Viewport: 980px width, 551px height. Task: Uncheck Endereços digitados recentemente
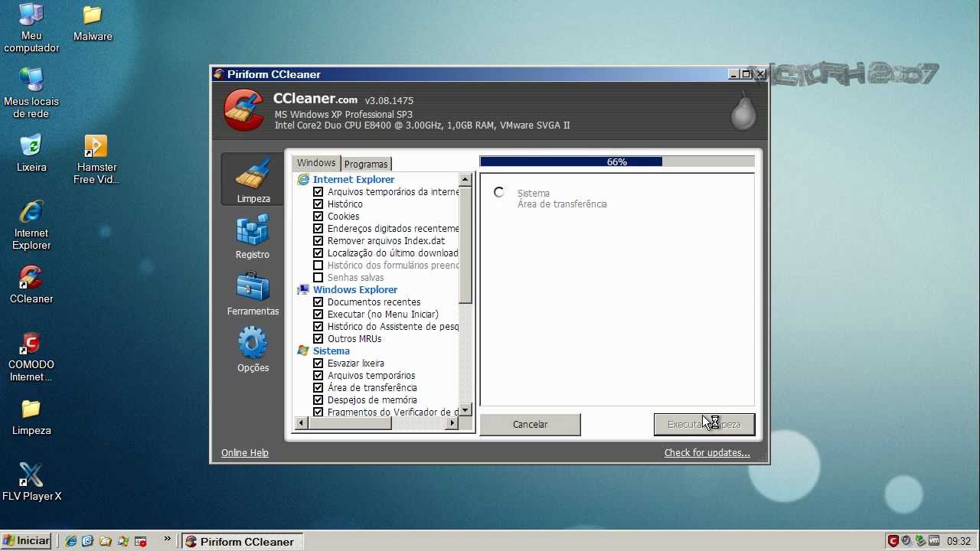point(318,229)
